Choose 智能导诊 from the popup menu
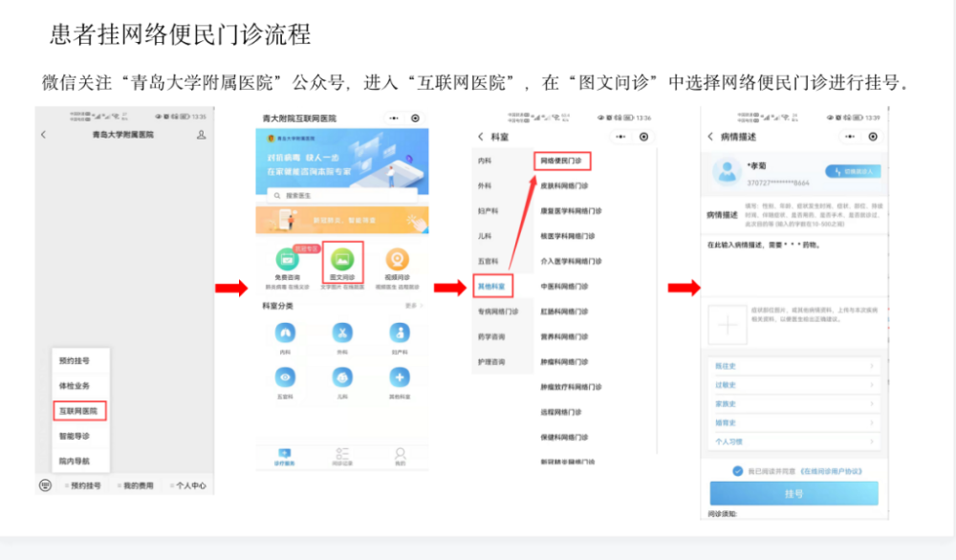The height and width of the screenshot is (560, 956). [75, 436]
